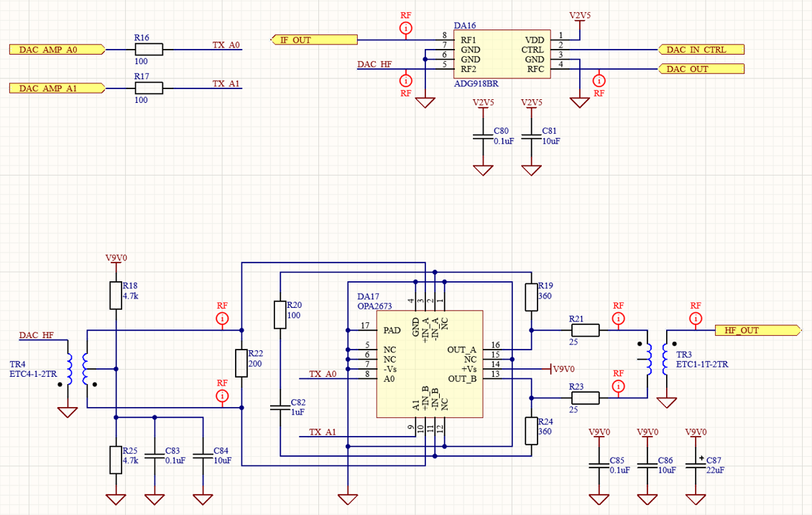This screenshot has height=515, width=812.
Task: Click the DAC_OUT port
Action: point(701,69)
